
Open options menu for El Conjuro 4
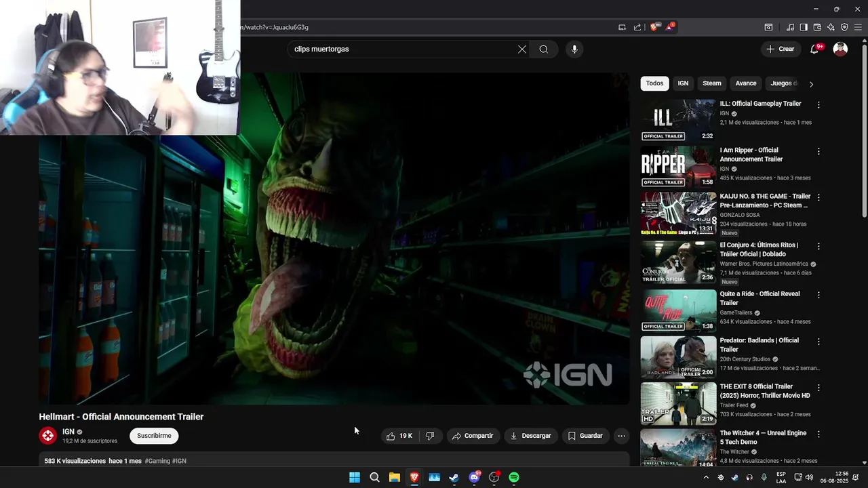point(818,247)
